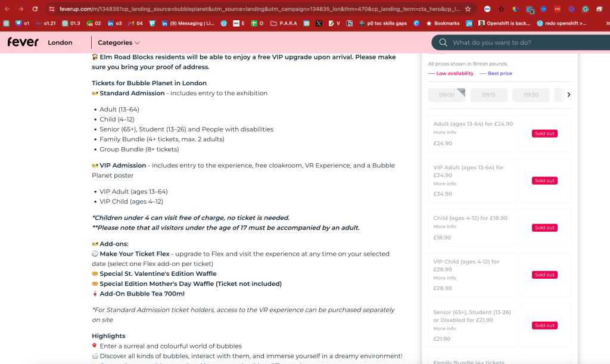
Task: Click the VIP Admission heading text
Action: 123,165
